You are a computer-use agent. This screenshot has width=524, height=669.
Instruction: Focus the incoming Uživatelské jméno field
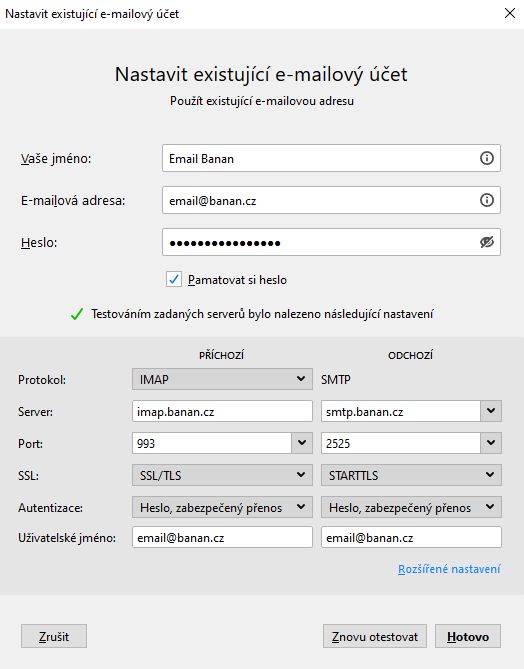(x=222, y=537)
